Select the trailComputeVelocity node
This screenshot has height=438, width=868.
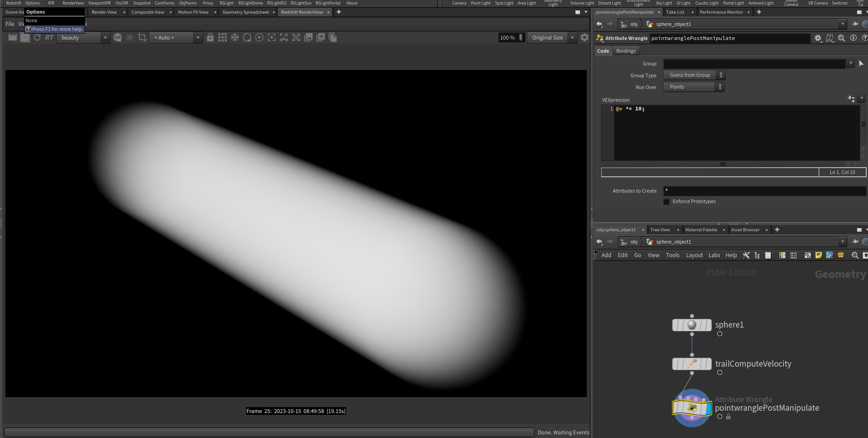point(692,364)
